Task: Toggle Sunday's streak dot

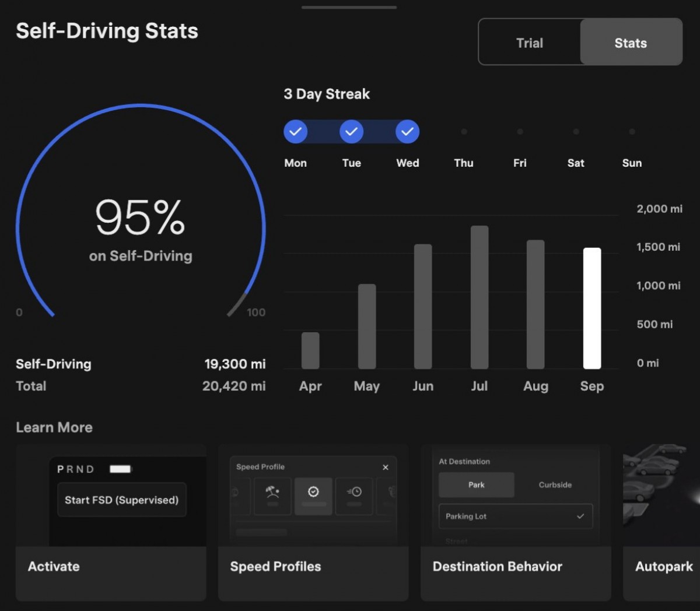Action: click(x=632, y=131)
